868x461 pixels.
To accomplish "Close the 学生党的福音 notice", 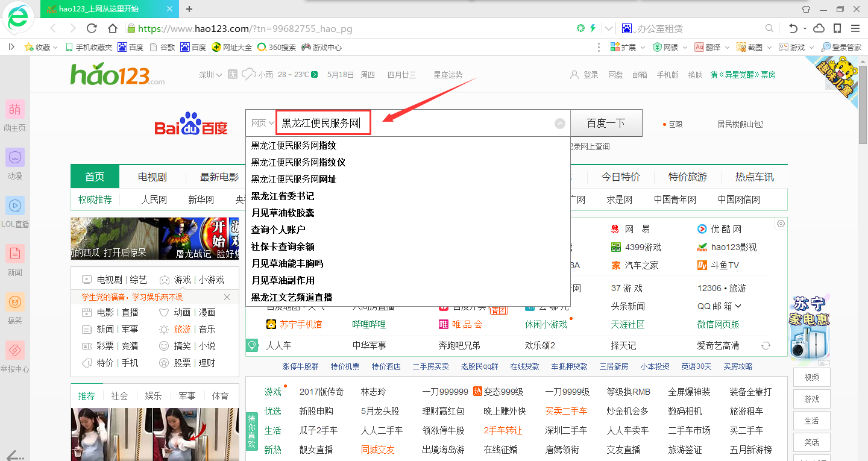I will click(227, 297).
